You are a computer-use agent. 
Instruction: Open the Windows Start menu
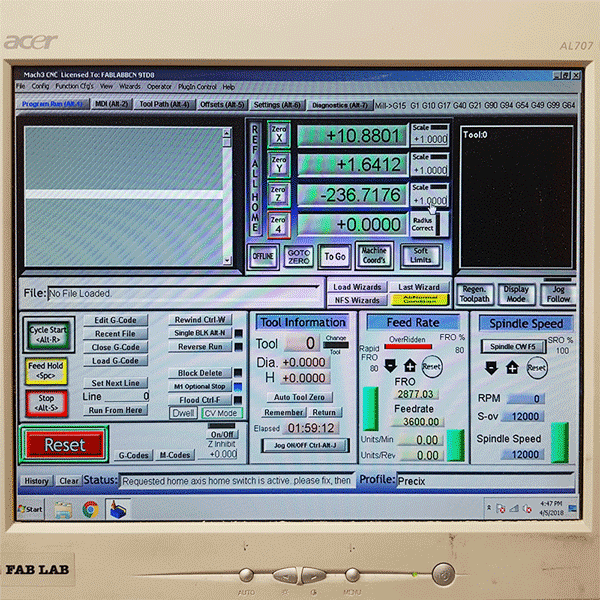31,509
